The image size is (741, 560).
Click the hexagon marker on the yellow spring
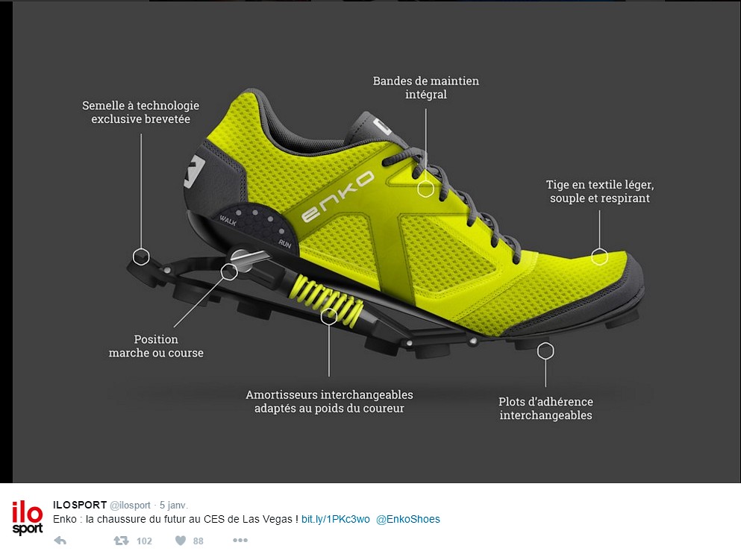pos(328,315)
